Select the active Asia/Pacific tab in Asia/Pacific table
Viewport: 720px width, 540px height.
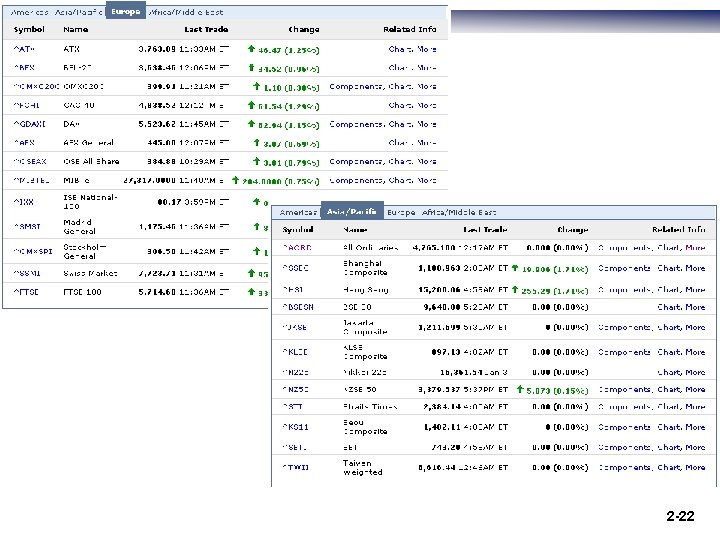[352, 211]
